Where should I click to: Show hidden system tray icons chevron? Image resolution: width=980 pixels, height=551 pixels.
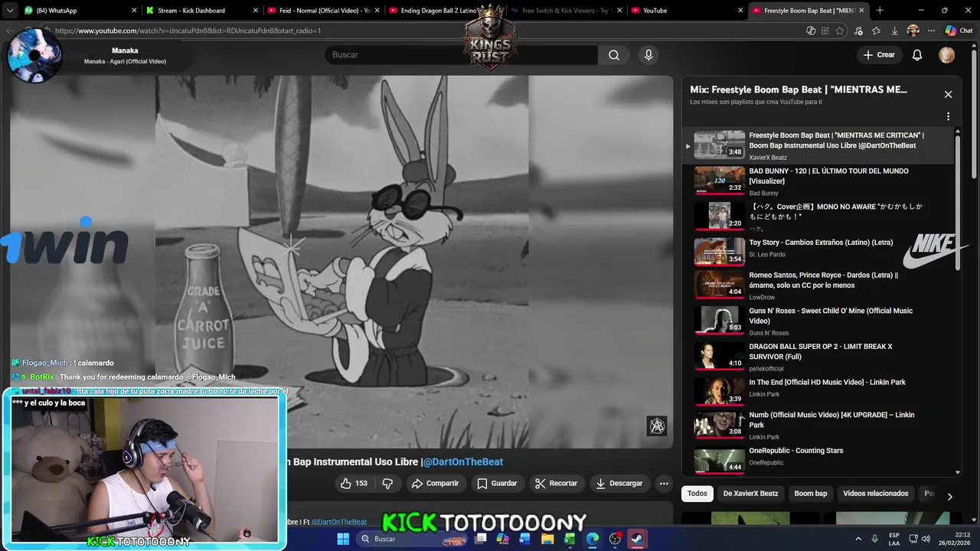[857, 539]
